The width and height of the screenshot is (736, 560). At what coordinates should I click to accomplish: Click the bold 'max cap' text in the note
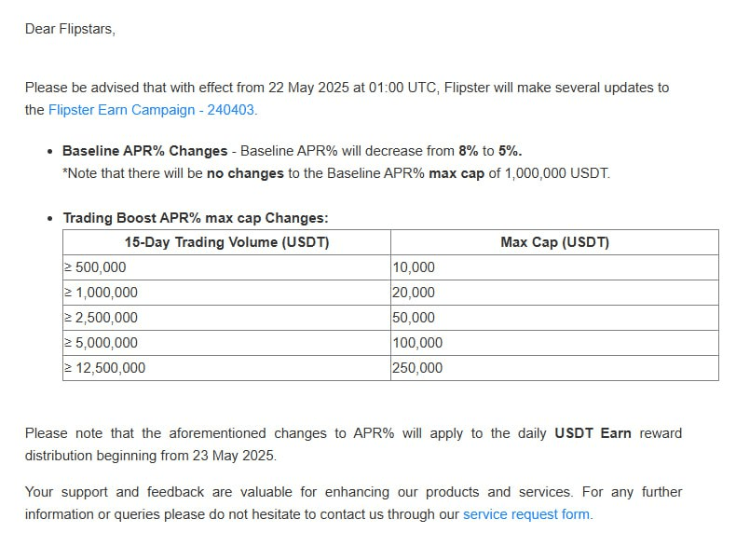tap(457, 173)
